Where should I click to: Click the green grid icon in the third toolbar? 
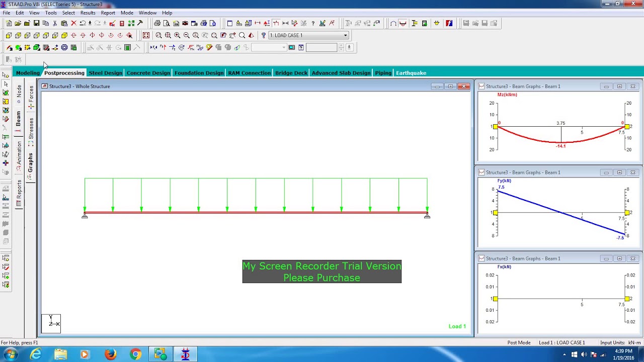(x=127, y=48)
